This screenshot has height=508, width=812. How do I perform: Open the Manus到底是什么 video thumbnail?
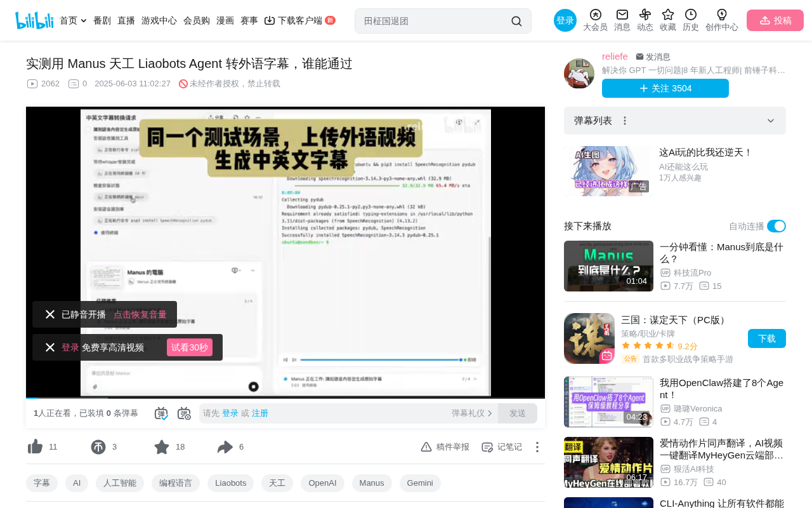(x=608, y=266)
